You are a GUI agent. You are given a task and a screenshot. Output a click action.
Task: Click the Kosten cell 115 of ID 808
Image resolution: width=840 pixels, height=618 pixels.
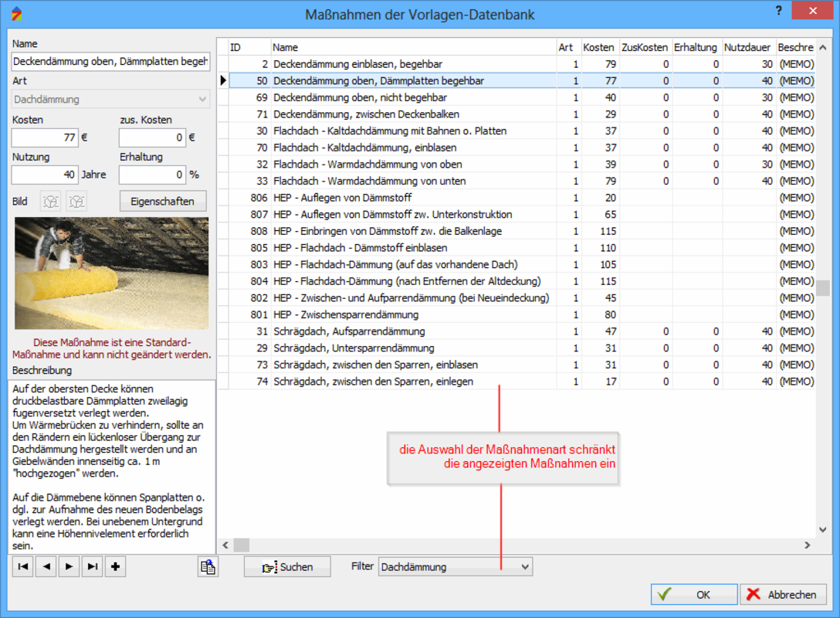[601, 231]
